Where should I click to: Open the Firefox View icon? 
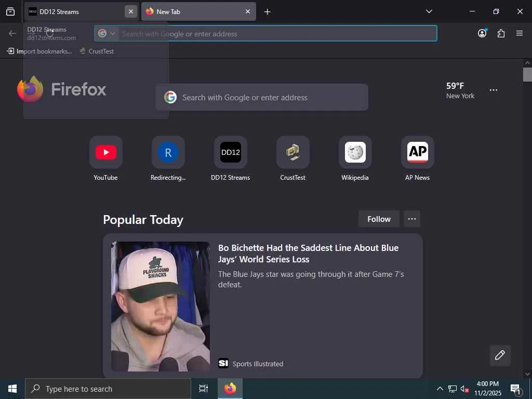point(10,11)
